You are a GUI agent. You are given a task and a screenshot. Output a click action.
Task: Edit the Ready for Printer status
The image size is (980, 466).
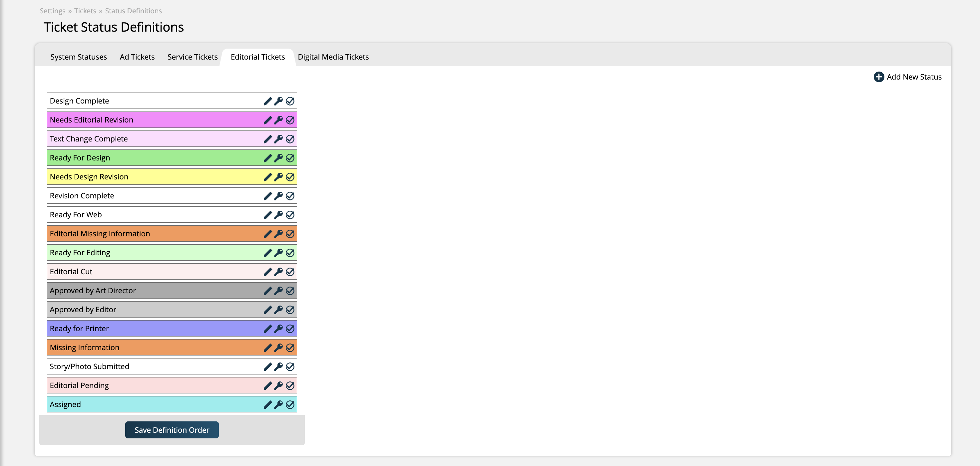pyautogui.click(x=267, y=329)
